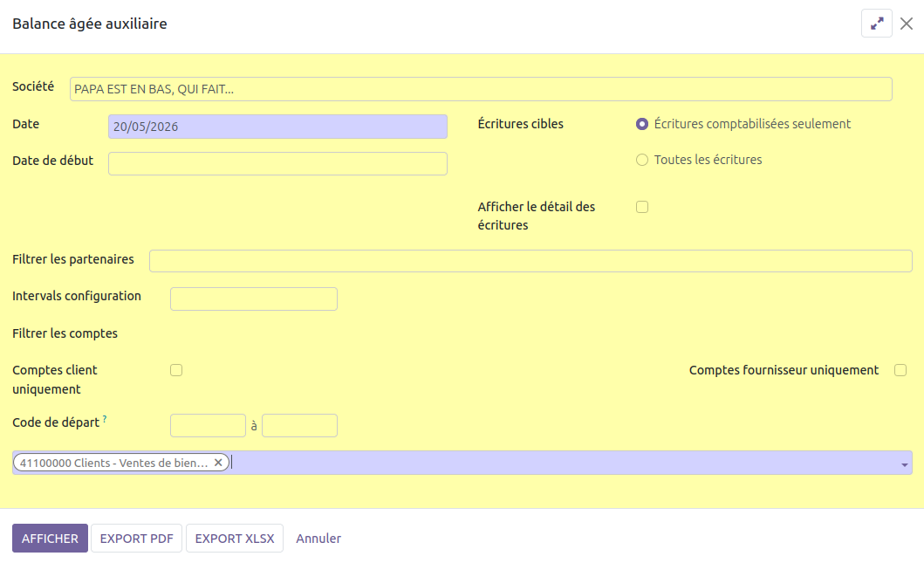The height and width of the screenshot is (563, 924).
Task: Click the 41100000 Clients tag text
Action: [x=113, y=463]
